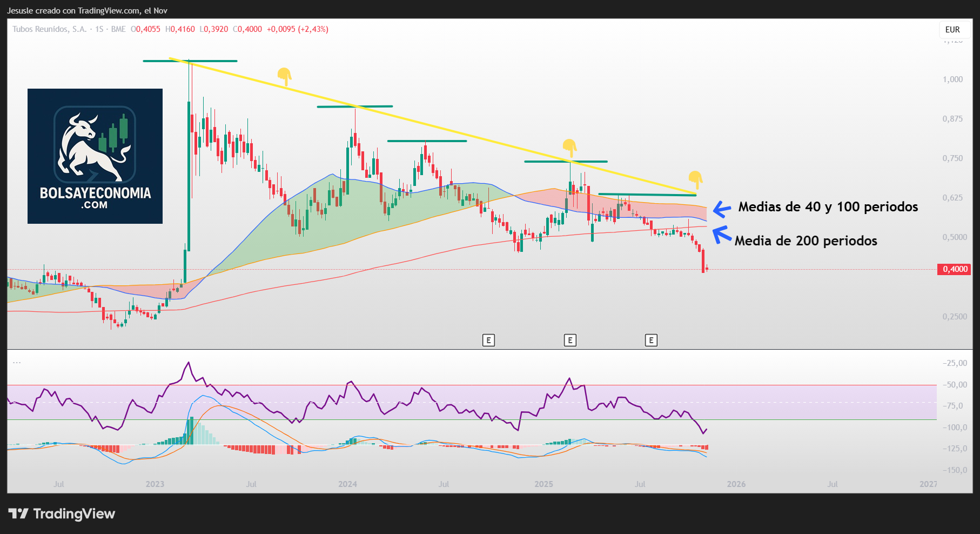The image size is (980, 534).
Task: Expand the indicator pane three-dots menu
Action: [17, 363]
